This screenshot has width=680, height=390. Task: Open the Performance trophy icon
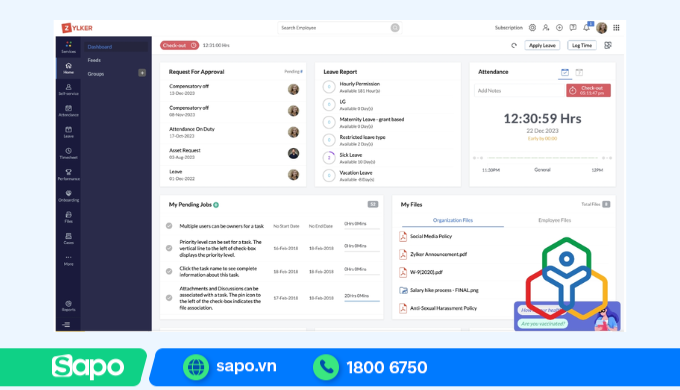pos(69,172)
